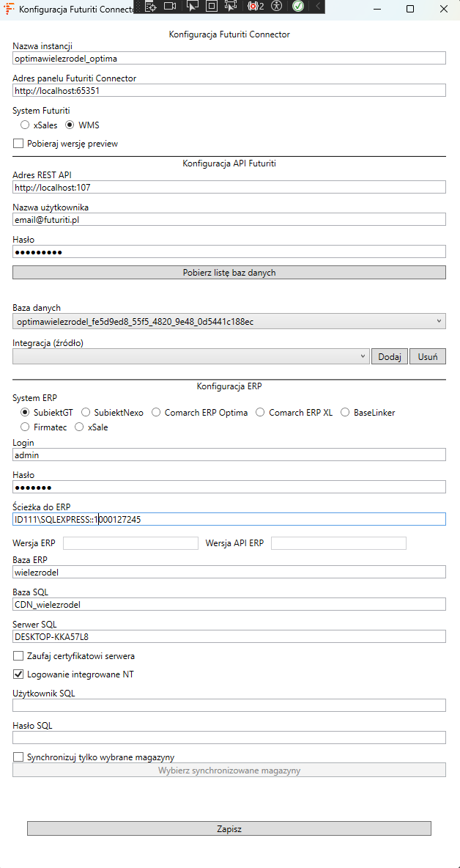Click Adres panelu Futuriti Connector field
The image size is (460, 868).
[229, 91]
